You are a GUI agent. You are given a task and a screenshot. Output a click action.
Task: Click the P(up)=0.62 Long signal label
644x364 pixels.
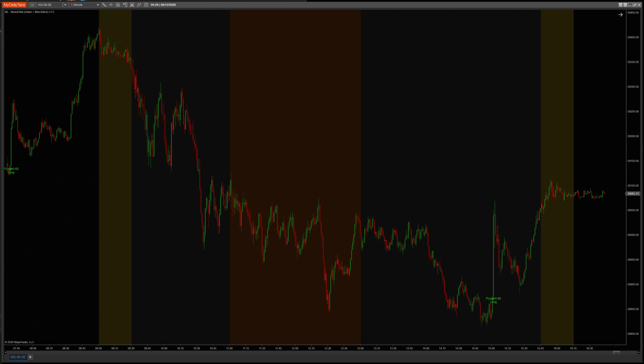pos(11,171)
